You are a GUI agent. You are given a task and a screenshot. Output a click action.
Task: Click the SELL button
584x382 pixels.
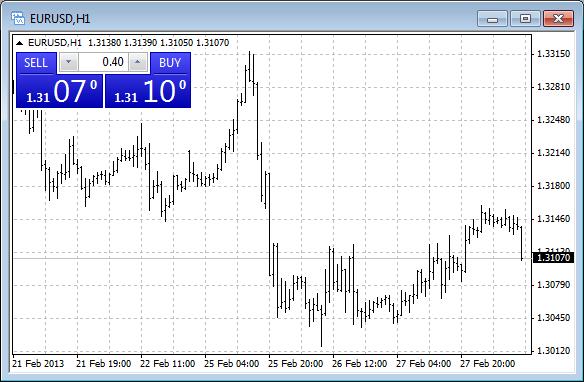tap(36, 63)
